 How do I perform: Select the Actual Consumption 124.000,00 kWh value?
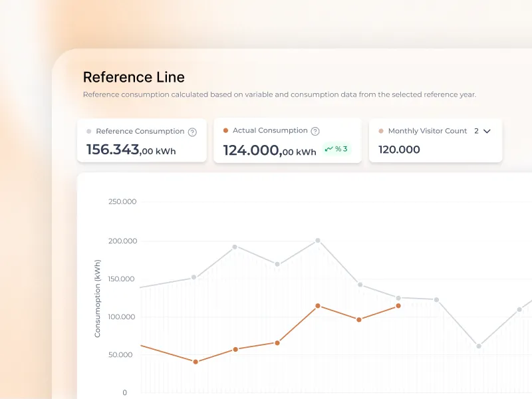[x=269, y=151]
